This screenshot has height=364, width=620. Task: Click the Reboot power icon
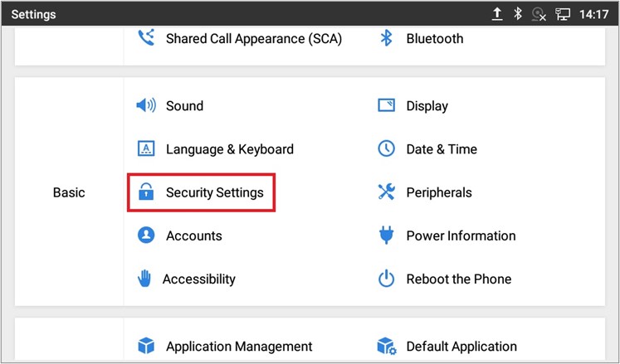click(386, 279)
